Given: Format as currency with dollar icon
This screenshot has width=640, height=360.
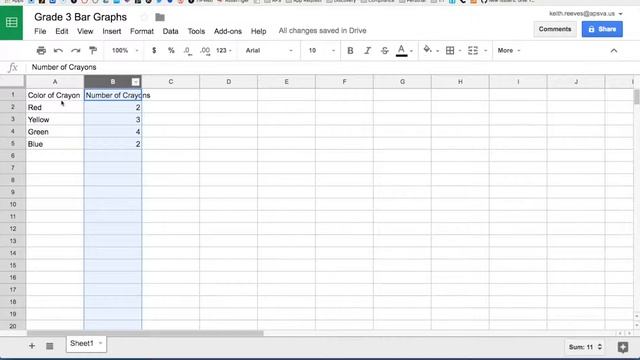Looking at the screenshot, I should [x=154, y=51].
